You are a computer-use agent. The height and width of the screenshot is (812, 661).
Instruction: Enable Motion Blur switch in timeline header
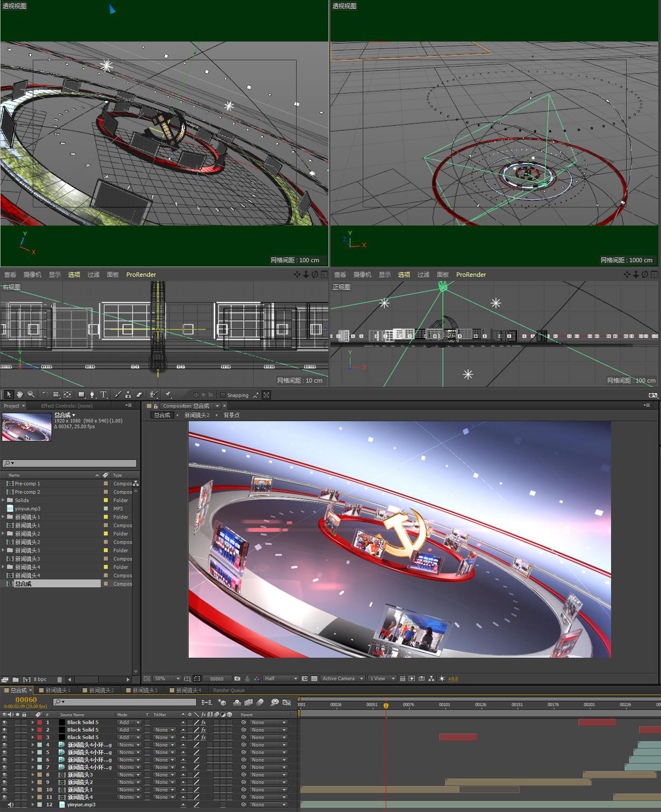pyautogui.click(x=260, y=702)
